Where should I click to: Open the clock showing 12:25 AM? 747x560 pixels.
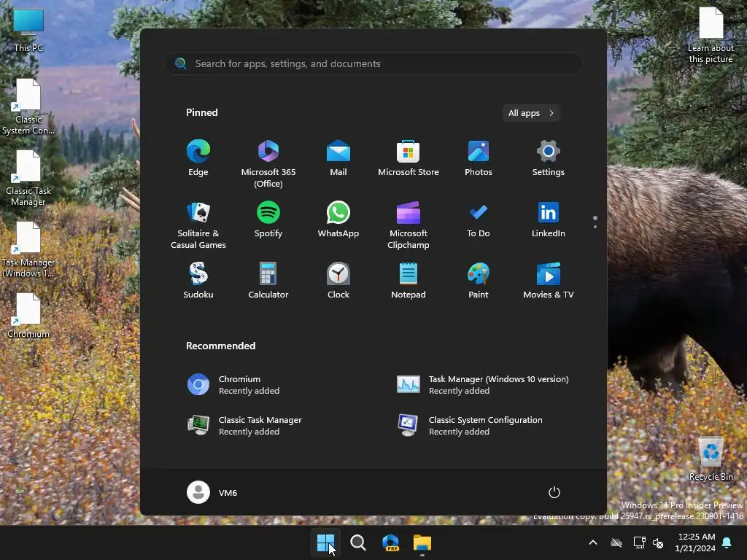[695, 542]
